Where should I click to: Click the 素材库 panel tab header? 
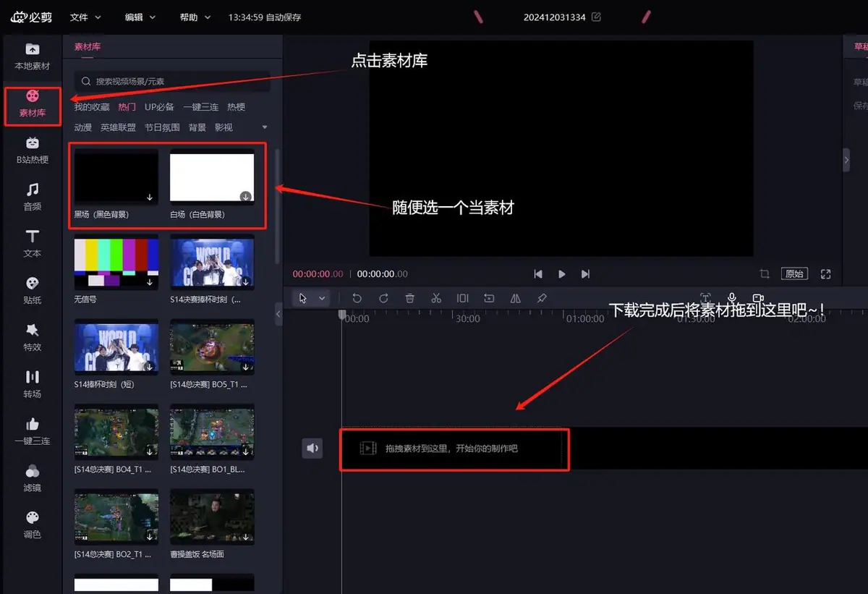tap(88, 46)
